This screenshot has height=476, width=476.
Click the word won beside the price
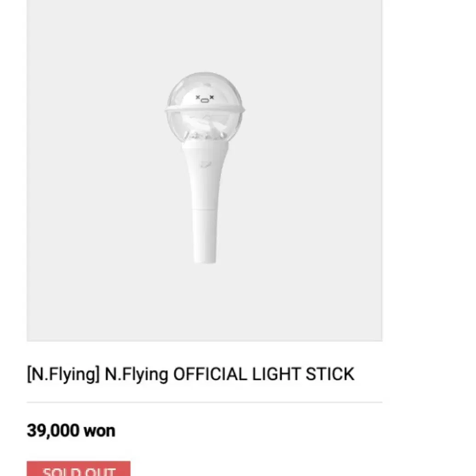coord(100,431)
